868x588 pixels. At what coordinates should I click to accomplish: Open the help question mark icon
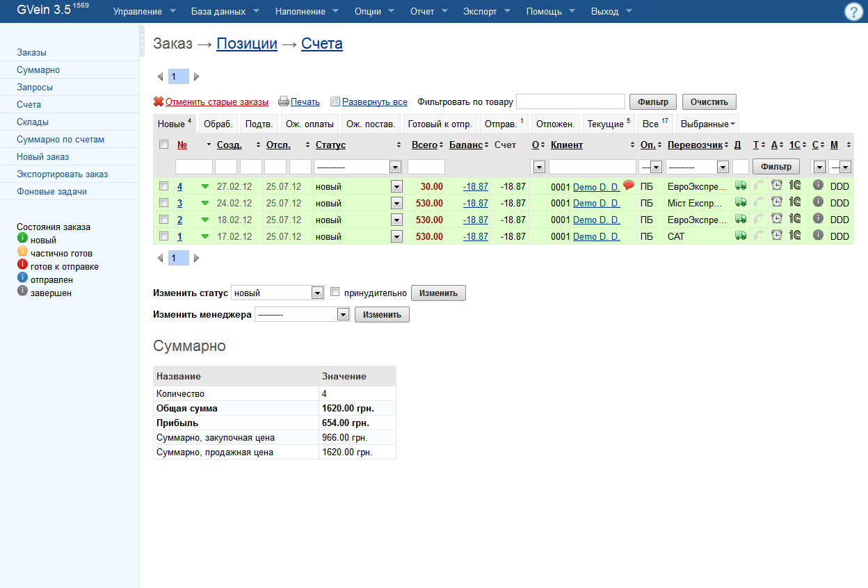click(x=853, y=12)
